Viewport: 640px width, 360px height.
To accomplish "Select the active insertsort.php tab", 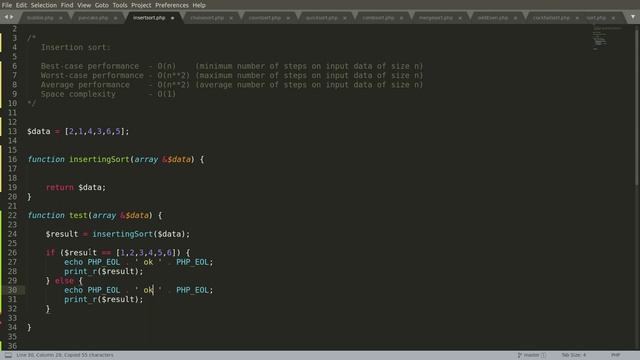I will coord(149,18).
